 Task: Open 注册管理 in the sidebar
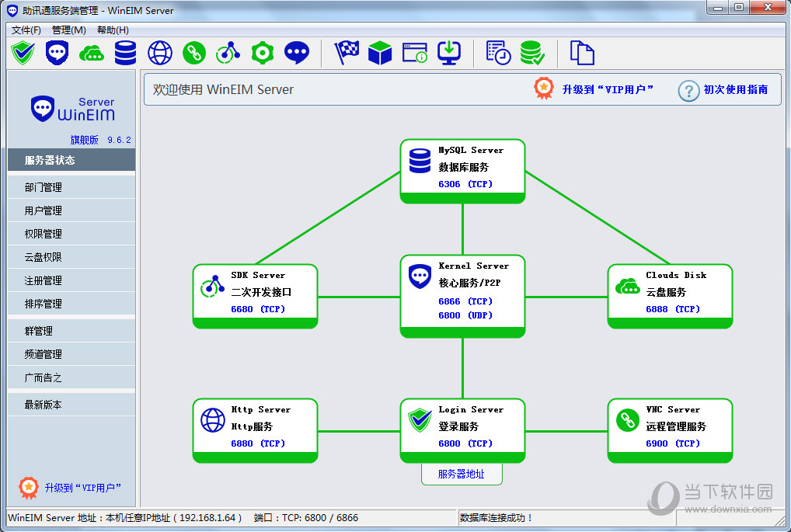(x=71, y=280)
